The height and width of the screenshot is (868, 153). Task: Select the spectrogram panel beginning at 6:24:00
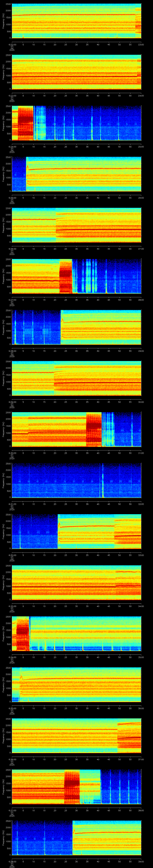[76, 123]
